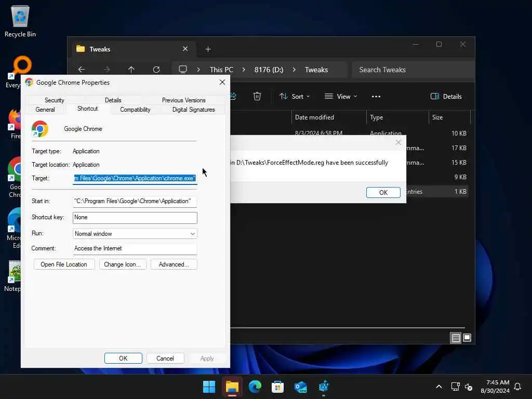Click the Start in input field
Viewport: 532px width, 399px height.
(135, 201)
